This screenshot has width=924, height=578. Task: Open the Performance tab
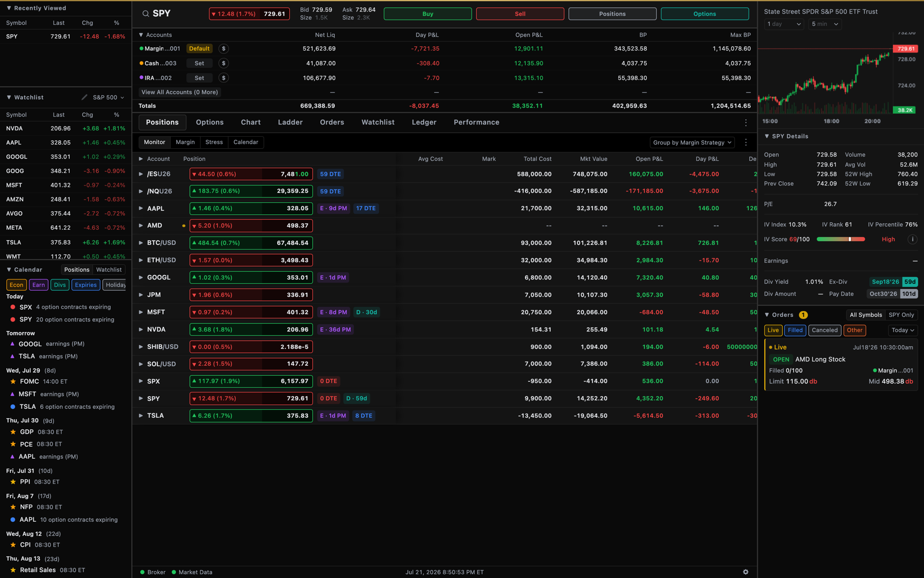pyautogui.click(x=476, y=122)
